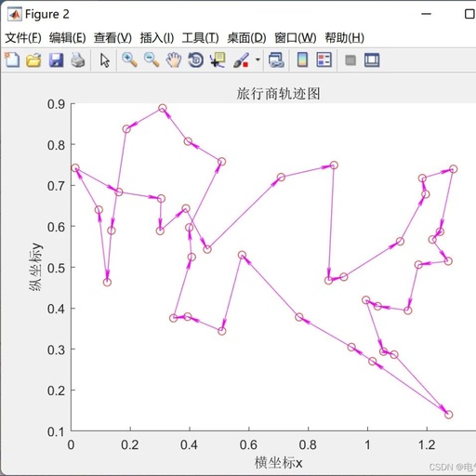This screenshot has width=476, height=476.
Task: Insert a legend using the toolbar icon
Action: click(x=324, y=59)
